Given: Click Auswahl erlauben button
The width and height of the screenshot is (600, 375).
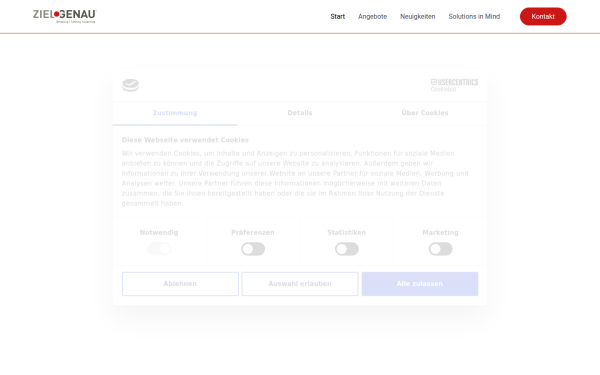Looking at the screenshot, I should pos(300,284).
